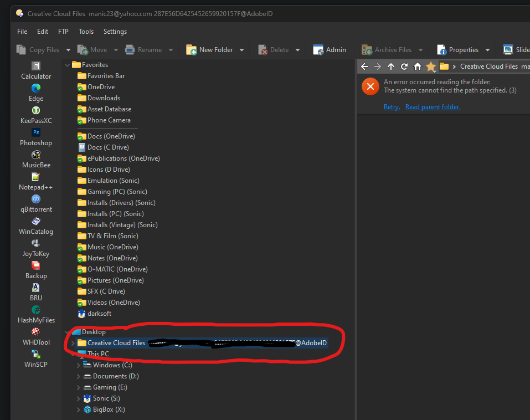Open the Properties dropdown arrow
This screenshot has height=420, width=530.
point(487,50)
